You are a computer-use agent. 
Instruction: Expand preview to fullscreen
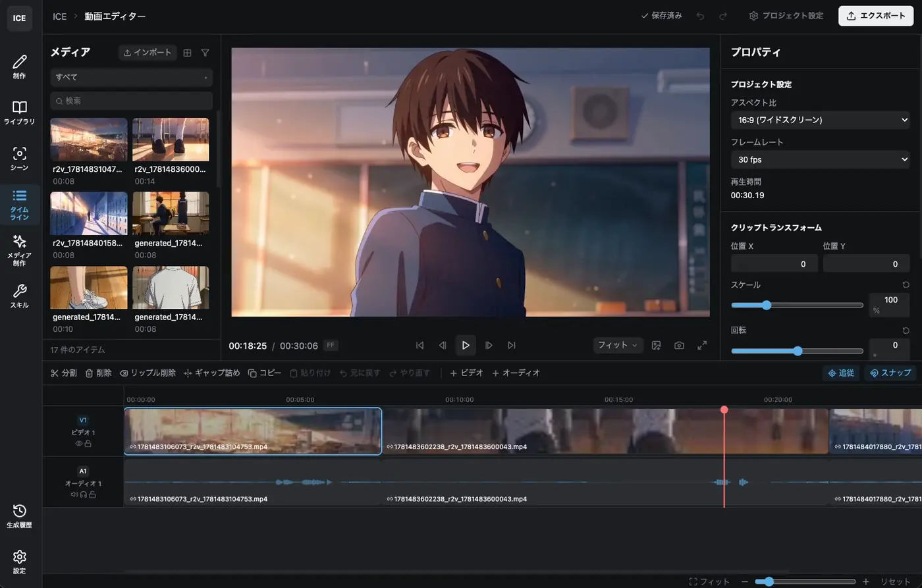(x=702, y=345)
